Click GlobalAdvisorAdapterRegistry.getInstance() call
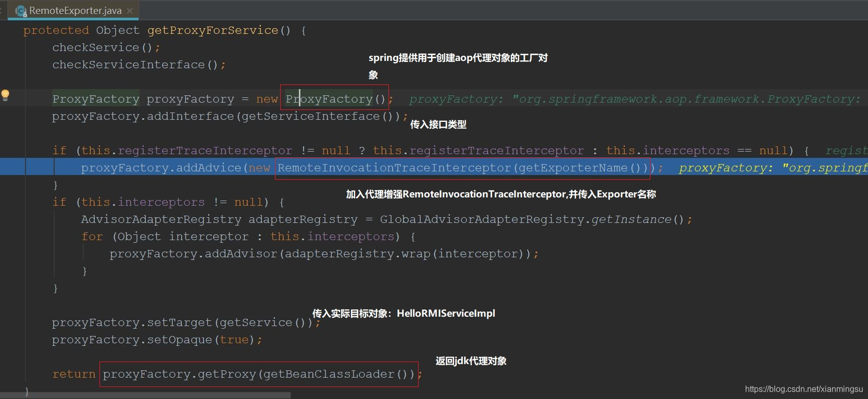 pos(532,219)
